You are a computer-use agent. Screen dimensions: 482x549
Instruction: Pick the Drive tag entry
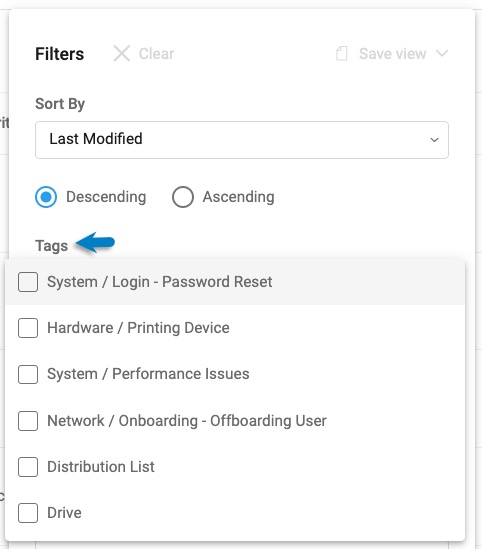point(235,513)
